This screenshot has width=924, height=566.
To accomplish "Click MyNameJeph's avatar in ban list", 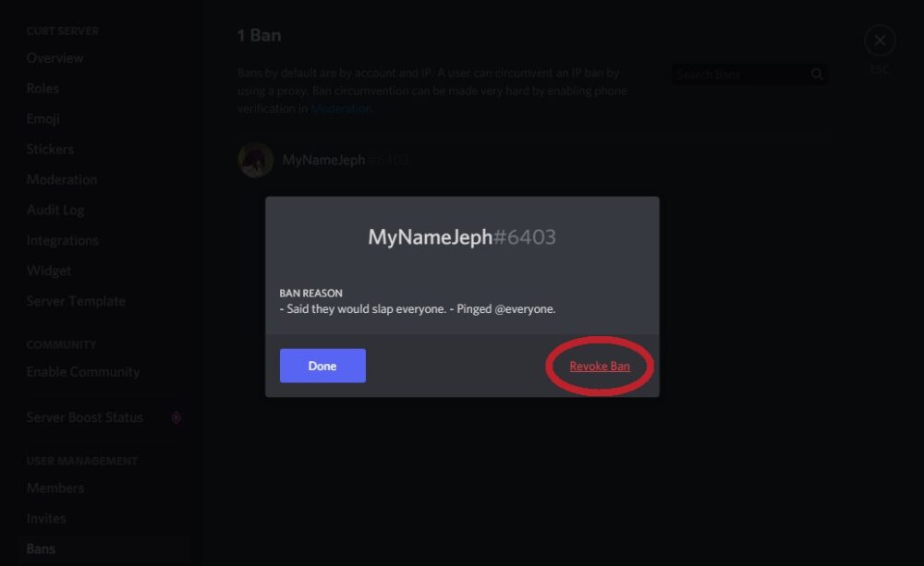I will coord(256,160).
